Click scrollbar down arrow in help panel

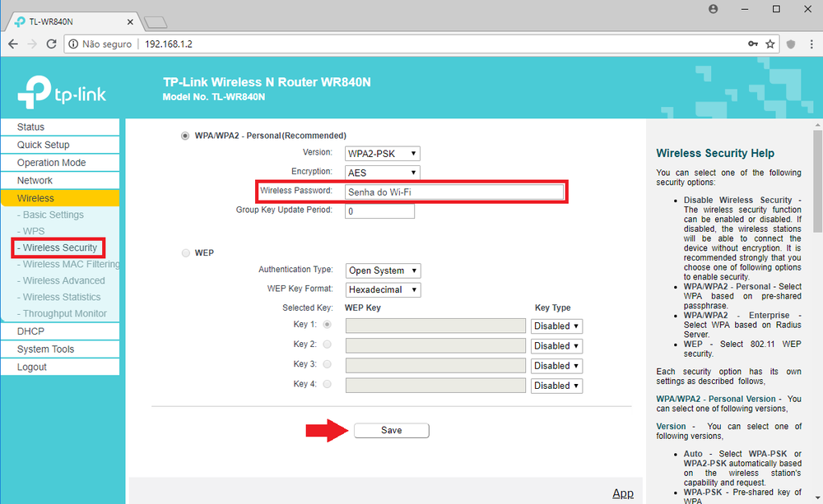pos(818,497)
